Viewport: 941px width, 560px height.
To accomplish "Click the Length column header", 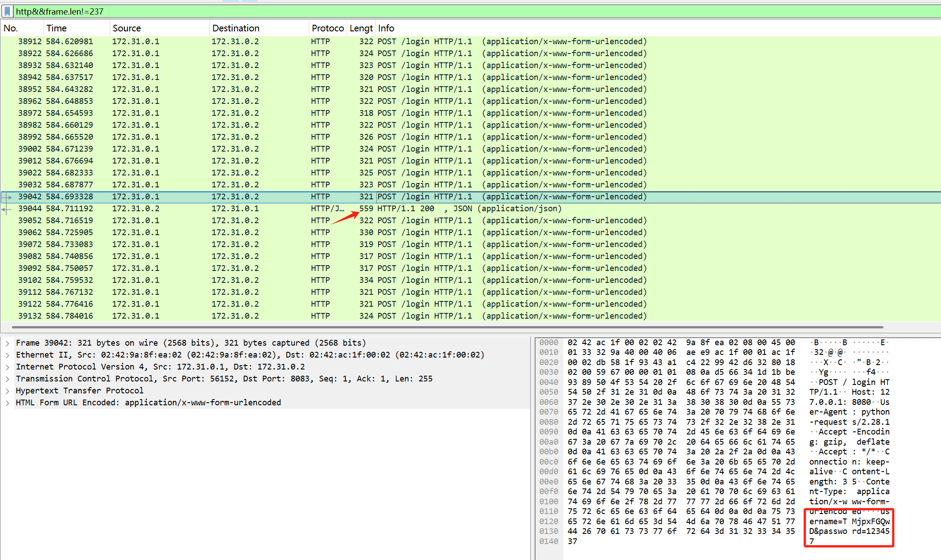I will 361,28.
